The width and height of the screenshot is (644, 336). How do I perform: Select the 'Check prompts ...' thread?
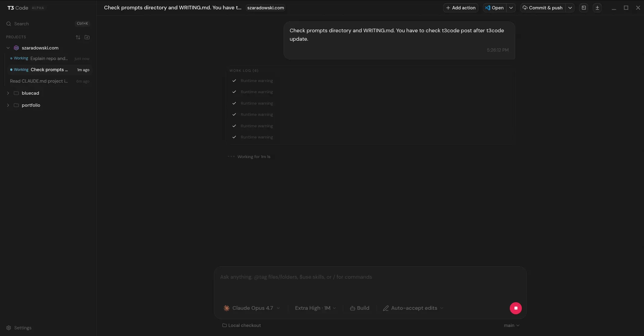[50, 70]
